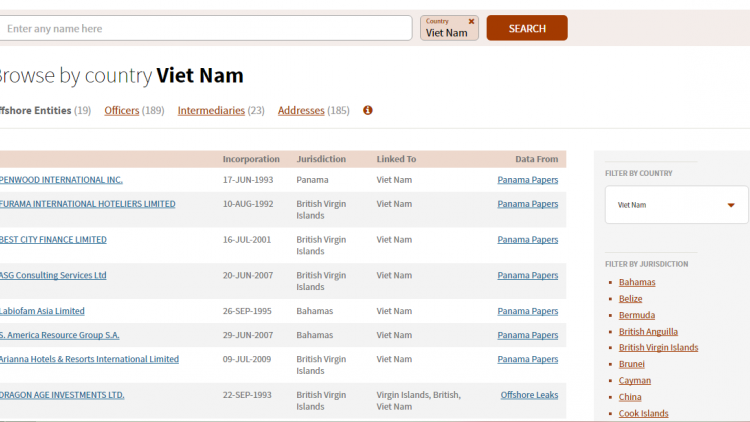This screenshot has width=750, height=422.
Task: Open BEST CITY FINANCE LIMITED entry
Action: tap(53, 240)
